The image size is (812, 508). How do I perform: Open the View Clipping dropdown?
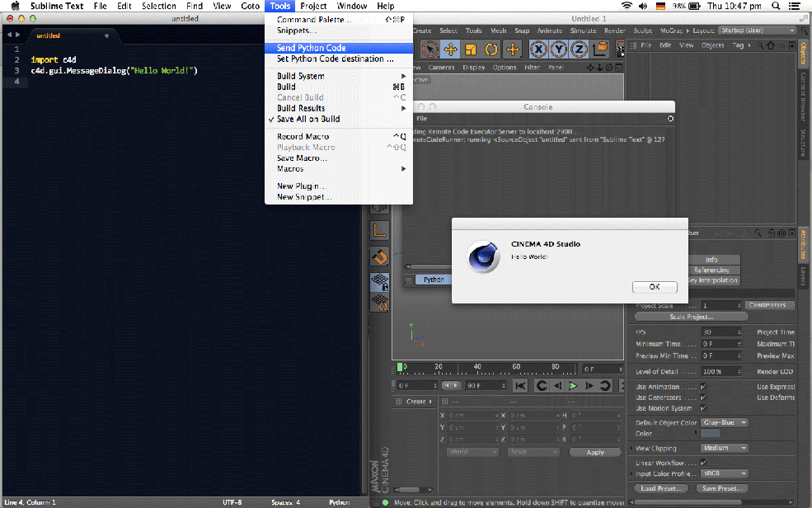(724, 448)
